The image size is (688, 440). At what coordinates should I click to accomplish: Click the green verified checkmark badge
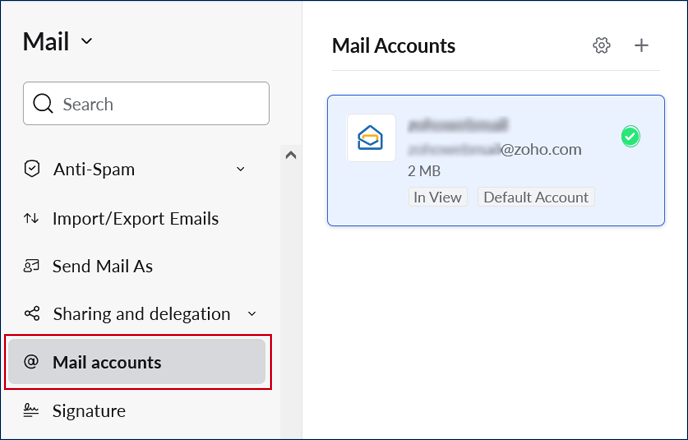tap(631, 136)
